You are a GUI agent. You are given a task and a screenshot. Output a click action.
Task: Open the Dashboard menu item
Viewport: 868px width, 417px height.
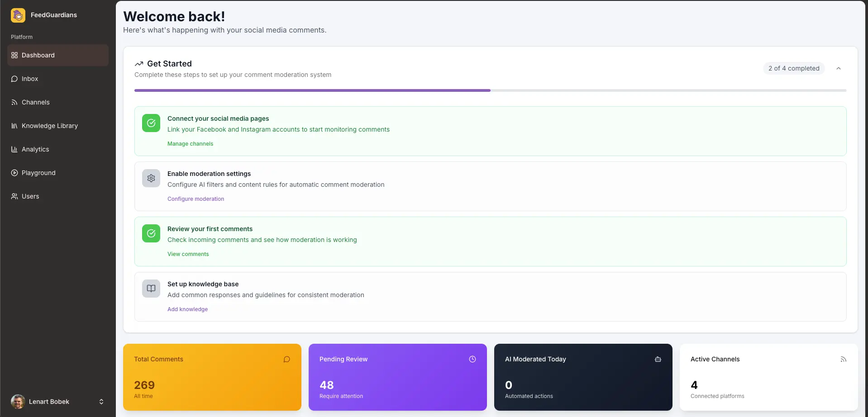point(58,55)
